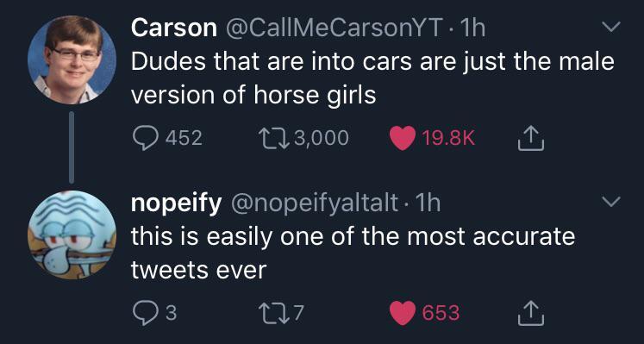Expand options chevron on nopeify's tweet
The height and width of the screenshot is (344, 644).
(610, 201)
